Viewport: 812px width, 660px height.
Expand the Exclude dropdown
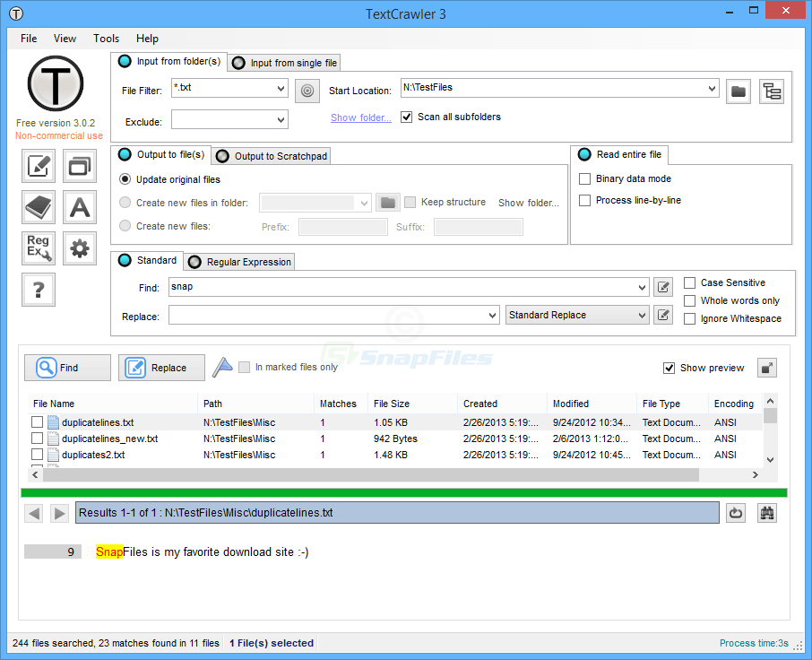click(x=281, y=119)
